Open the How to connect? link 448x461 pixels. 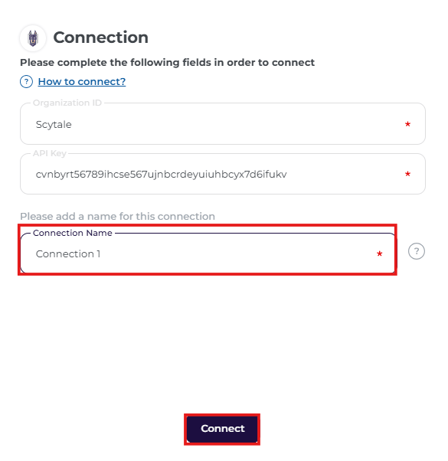coord(82,82)
